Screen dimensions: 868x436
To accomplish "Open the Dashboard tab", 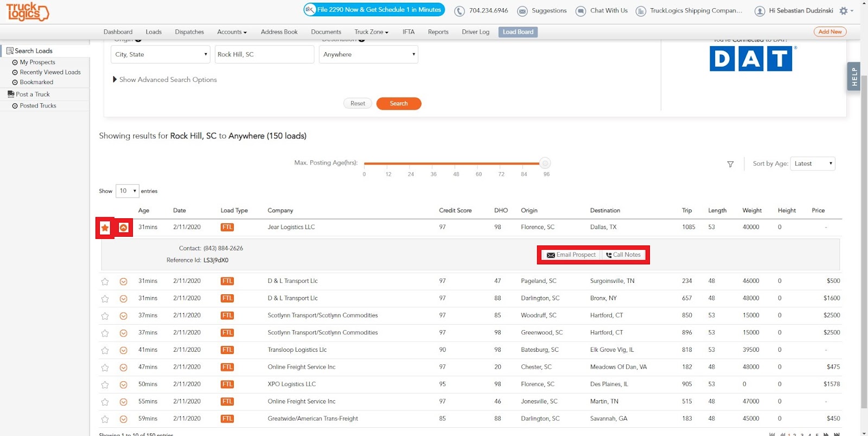I will click(118, 32).
